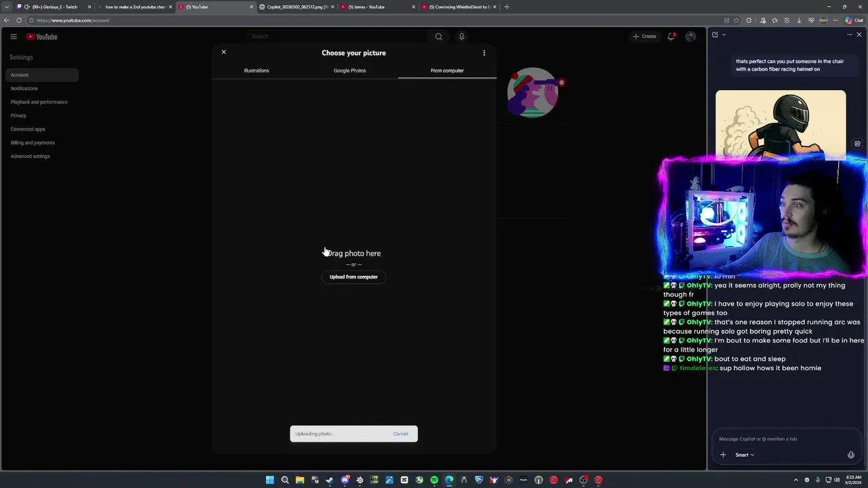
Task: Expand the Copilot new chat dropdown chevron
Action: [724, 35]
